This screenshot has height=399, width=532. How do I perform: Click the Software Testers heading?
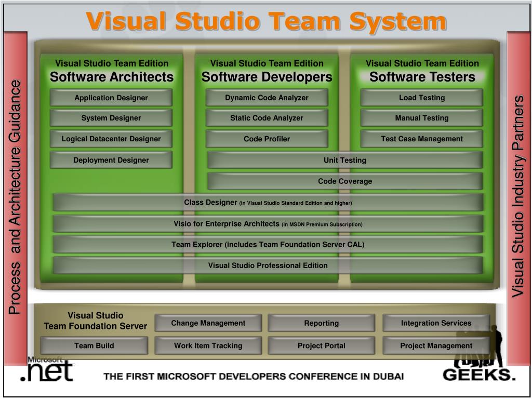tap(422, 77)
